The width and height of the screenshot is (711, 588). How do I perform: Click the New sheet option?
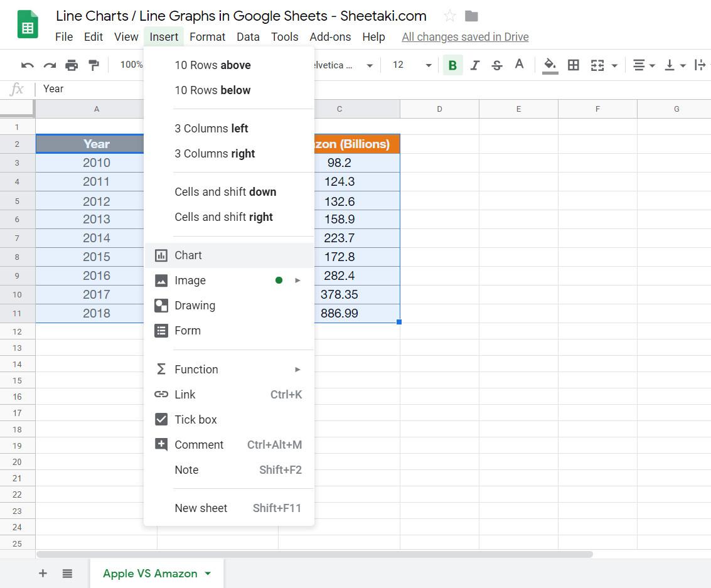(x=201, y=508)
